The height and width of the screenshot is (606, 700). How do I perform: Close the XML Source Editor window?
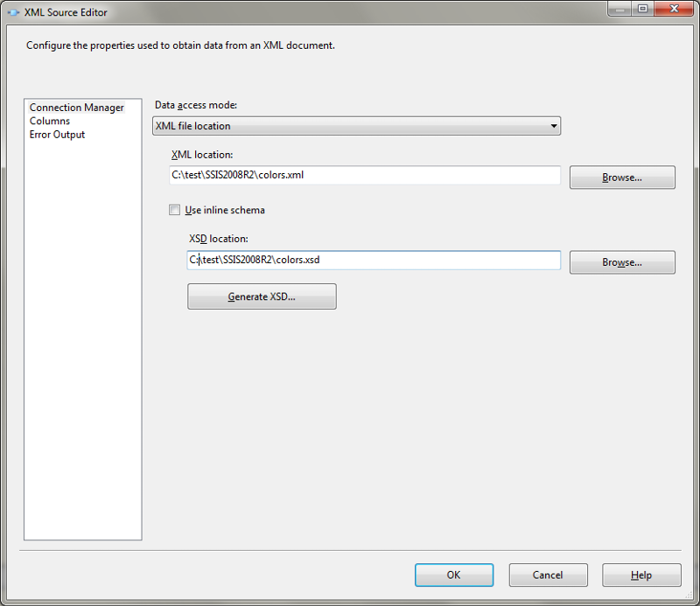tap(674, 9)
